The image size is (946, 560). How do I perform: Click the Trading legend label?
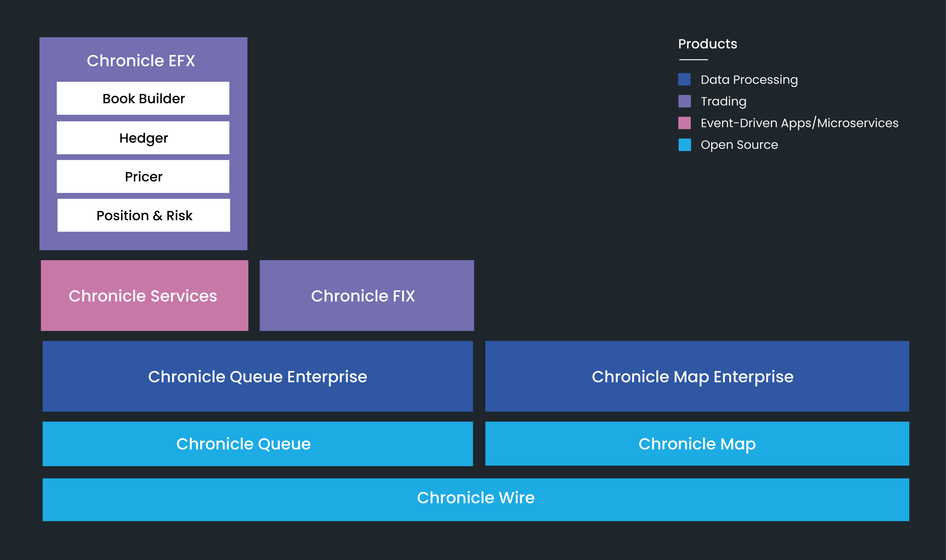tap(724, 101)
